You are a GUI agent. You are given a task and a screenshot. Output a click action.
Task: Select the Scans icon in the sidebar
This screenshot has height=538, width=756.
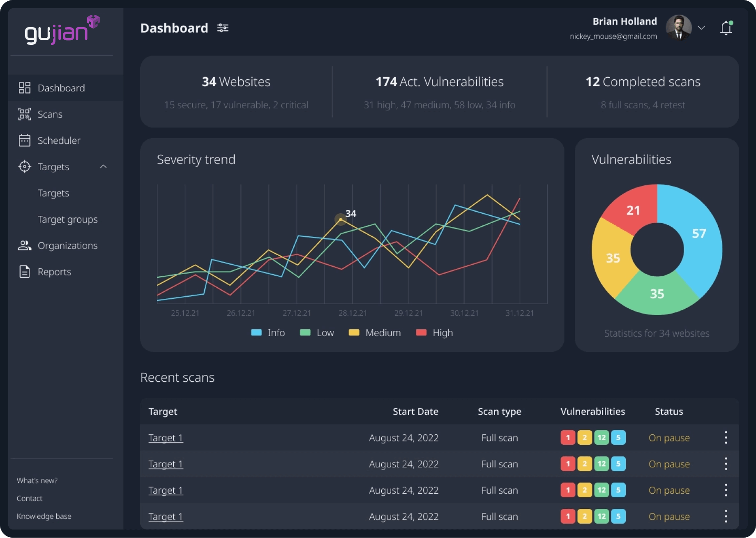(x=25, y=114)
